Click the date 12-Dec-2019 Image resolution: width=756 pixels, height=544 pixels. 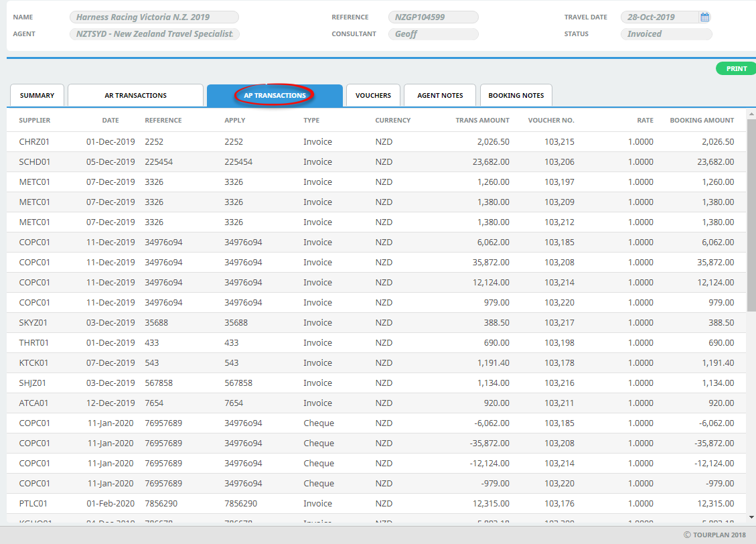(110, 403)
